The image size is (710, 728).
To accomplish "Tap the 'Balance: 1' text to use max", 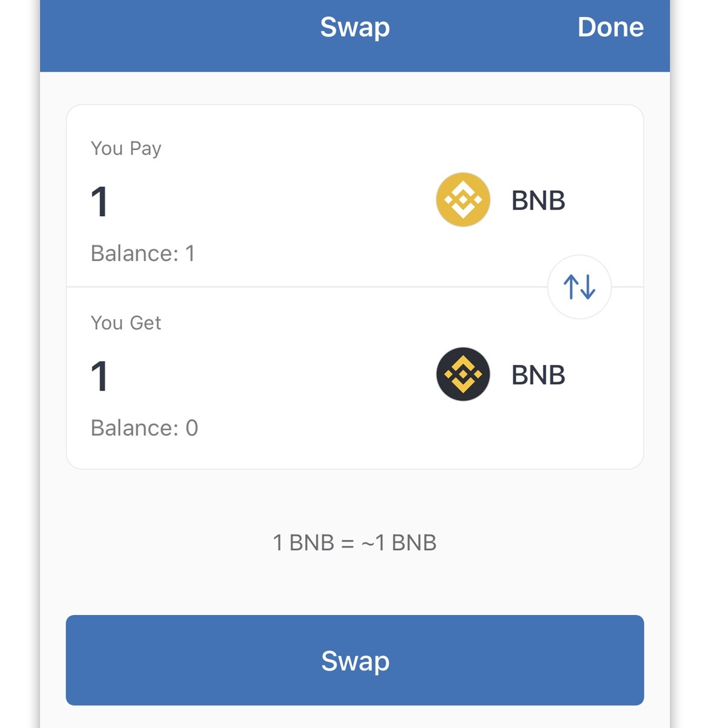I will click(x=143, y=253).
